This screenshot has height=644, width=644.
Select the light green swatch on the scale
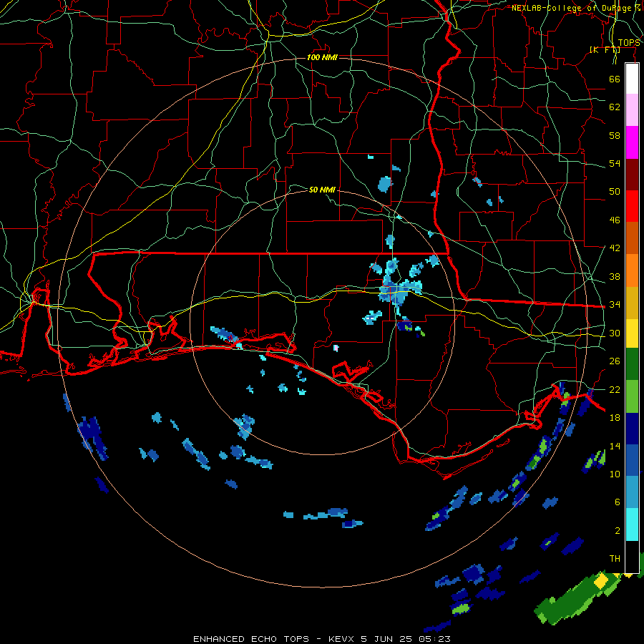(632, 396)
